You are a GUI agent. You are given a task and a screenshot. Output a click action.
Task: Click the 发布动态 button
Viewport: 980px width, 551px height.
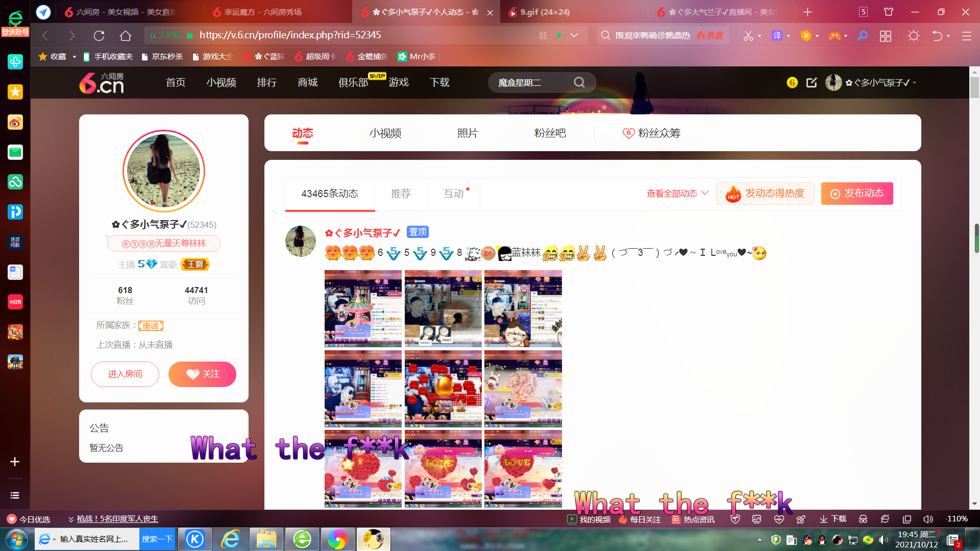coord(857,194)
